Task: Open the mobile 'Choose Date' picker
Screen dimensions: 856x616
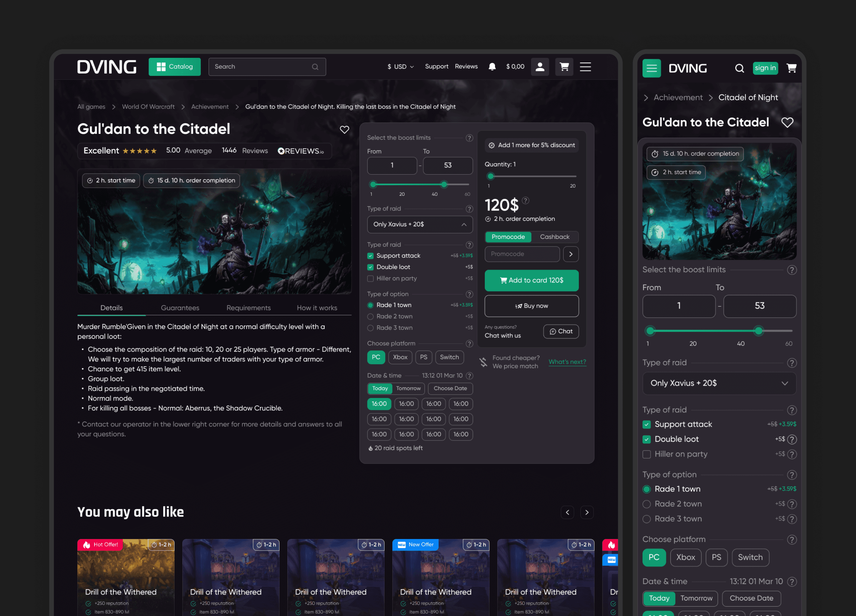Action: pos(751,598)
